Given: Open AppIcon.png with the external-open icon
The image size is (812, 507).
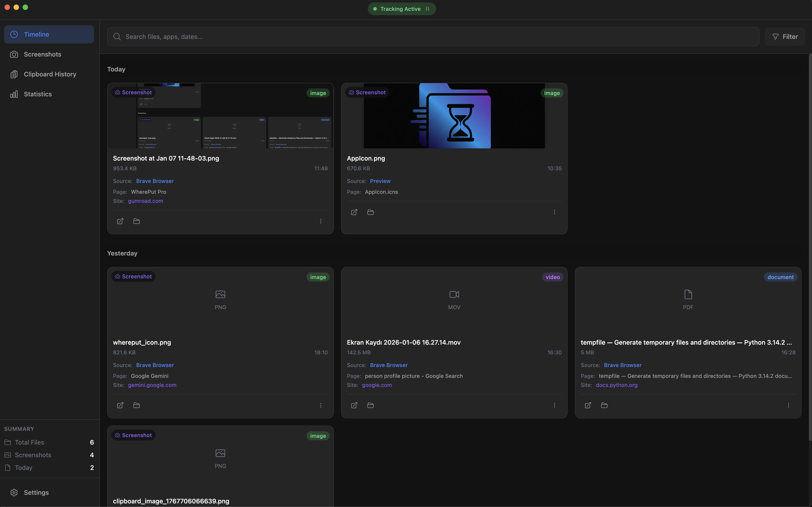Looking at the screenshot, I should coord(354,212).
